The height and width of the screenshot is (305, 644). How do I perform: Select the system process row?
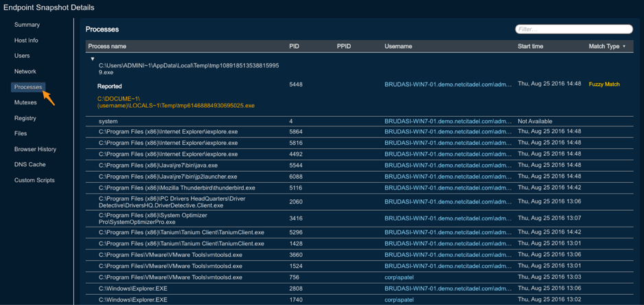tap(360, 122)
